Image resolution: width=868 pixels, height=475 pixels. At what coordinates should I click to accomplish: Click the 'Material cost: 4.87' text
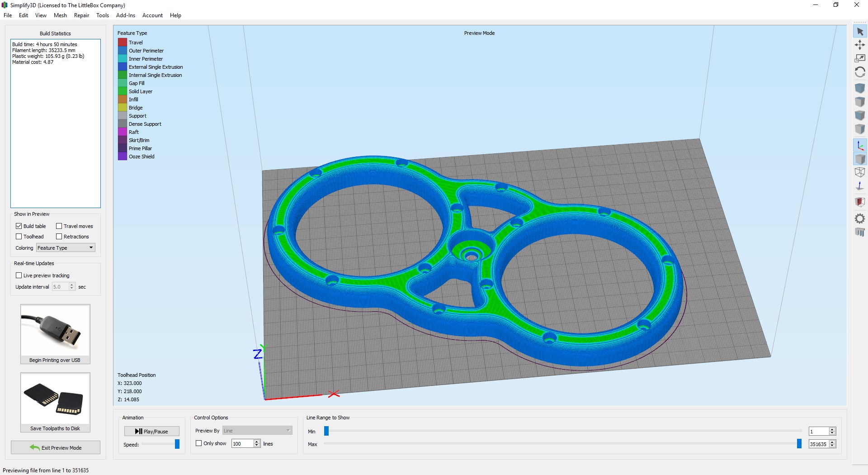[x=33, y=62]
